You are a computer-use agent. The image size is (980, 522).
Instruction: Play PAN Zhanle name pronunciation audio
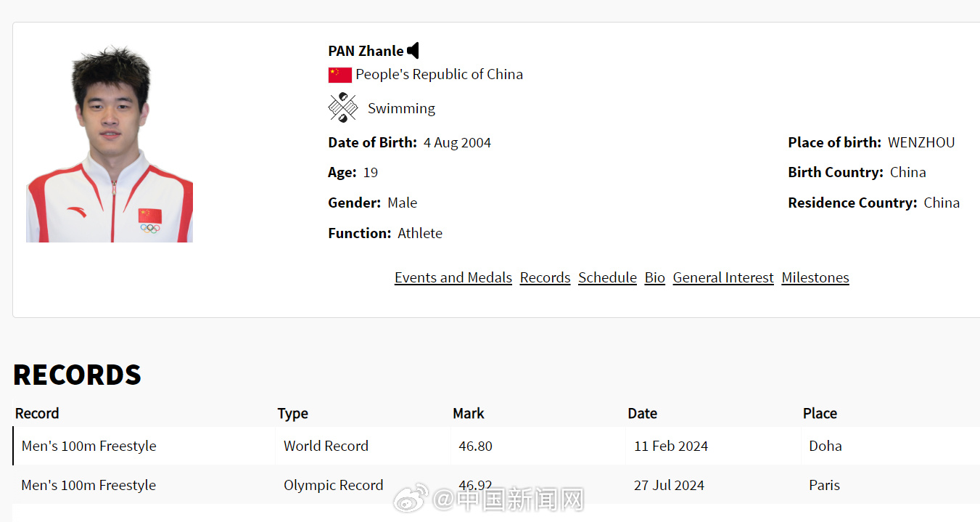(413, 51)
